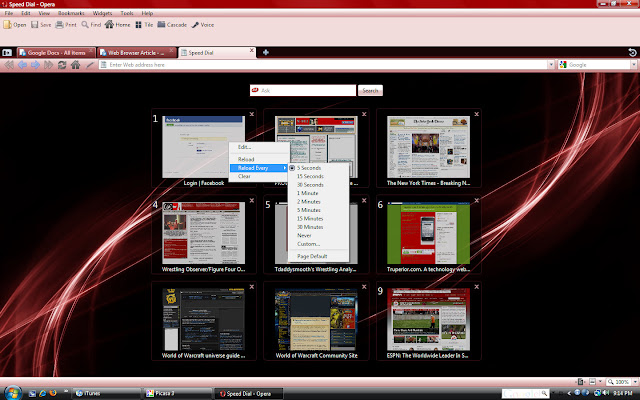
Task: Remove the Wrestling Observer speed dial
Action: pos(252,200)
